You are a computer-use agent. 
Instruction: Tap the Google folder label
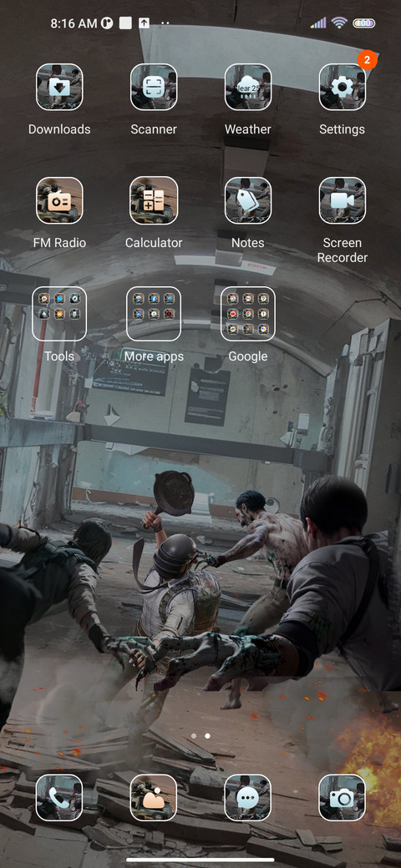[x=247, y=356]
